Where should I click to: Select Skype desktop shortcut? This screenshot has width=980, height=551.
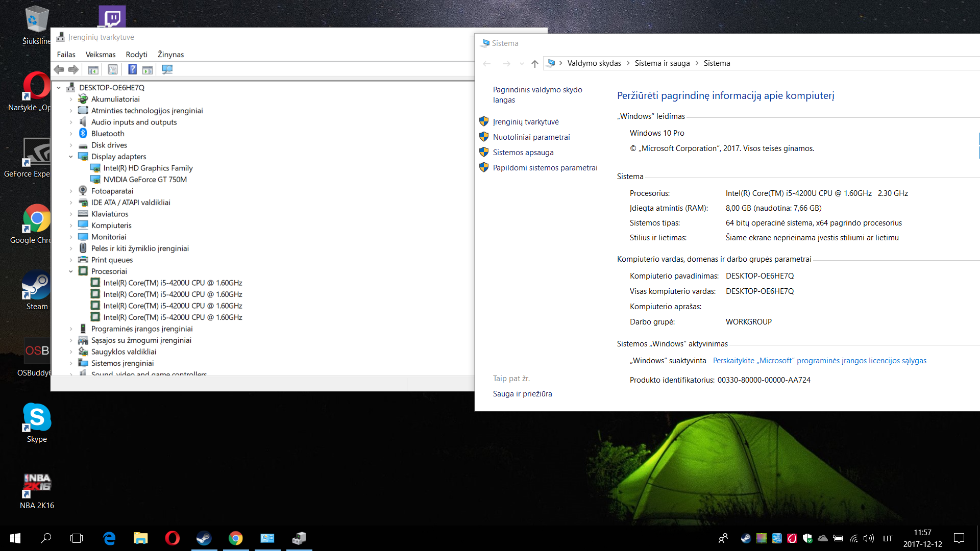[x=37, y=422]
